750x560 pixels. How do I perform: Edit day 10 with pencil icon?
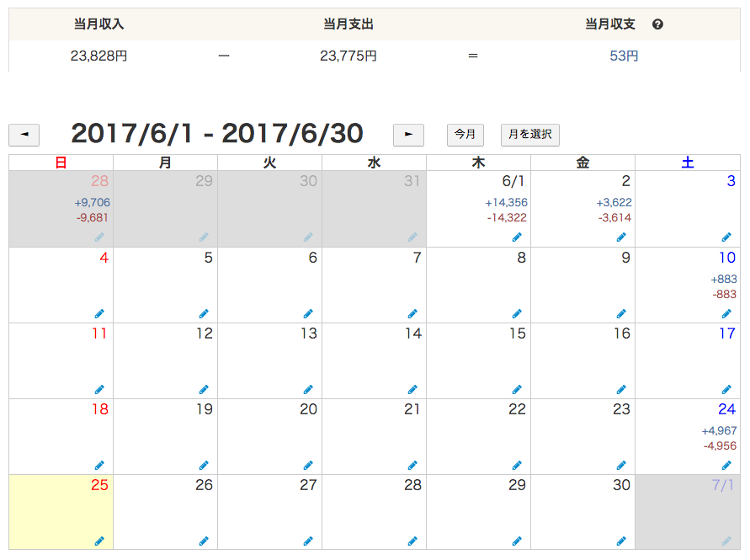(726, 313)
